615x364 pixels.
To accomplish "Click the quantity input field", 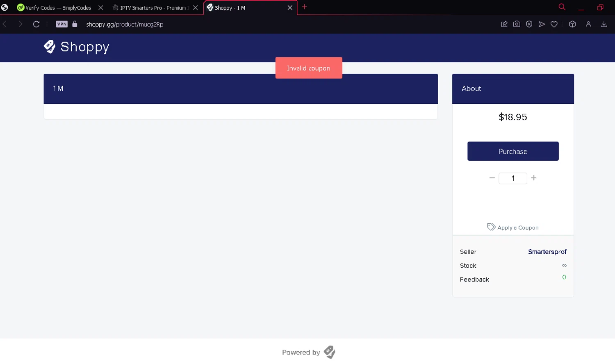I will [x=513, y=178].
